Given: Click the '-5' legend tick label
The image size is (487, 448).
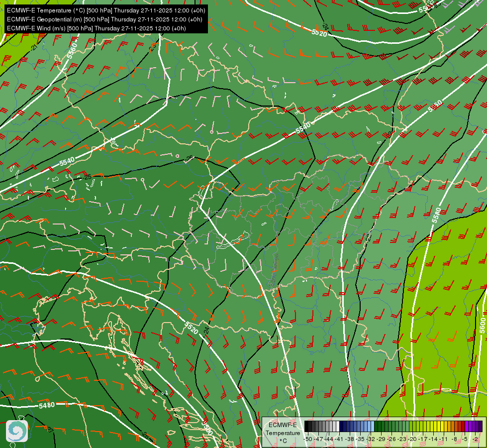Looking at the screenshot, I should coord(465,440).
